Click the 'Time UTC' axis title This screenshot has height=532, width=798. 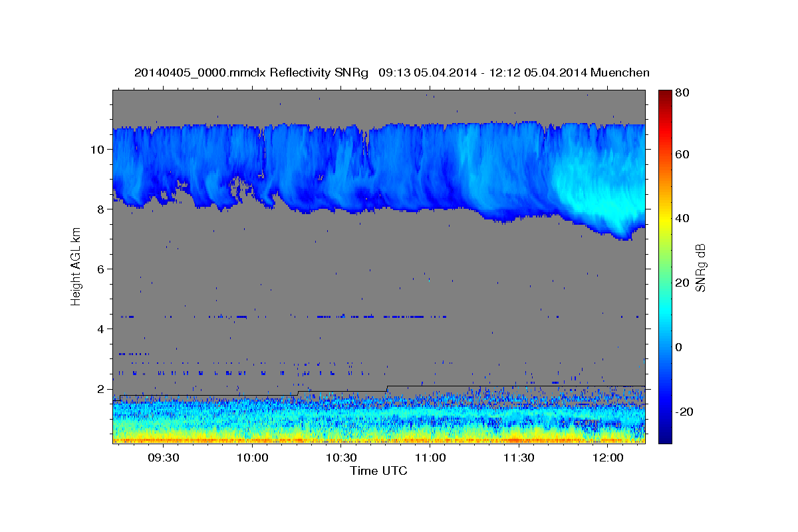coord(378,471)
